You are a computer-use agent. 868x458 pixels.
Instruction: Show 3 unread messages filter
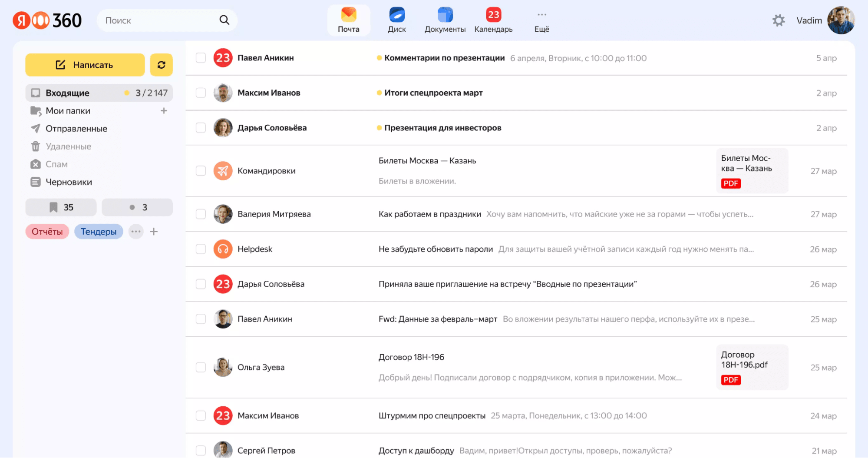click(137, 207)
